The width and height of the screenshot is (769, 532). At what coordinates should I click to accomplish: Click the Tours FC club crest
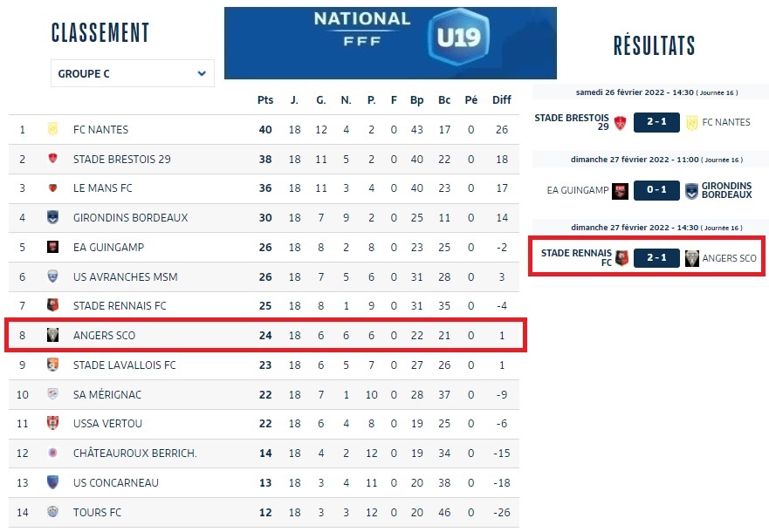point(52,512)
